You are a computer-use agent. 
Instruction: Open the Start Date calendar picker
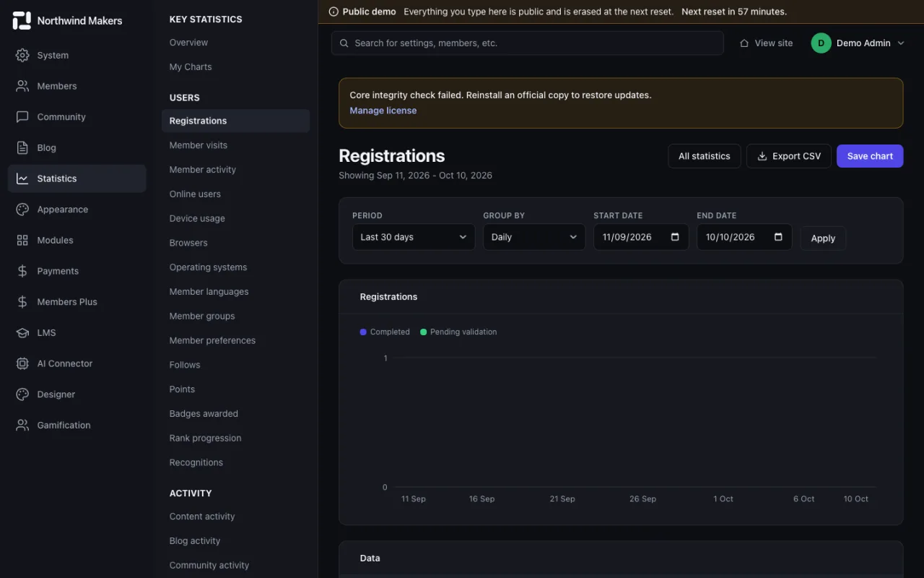[x=675, y=237]
